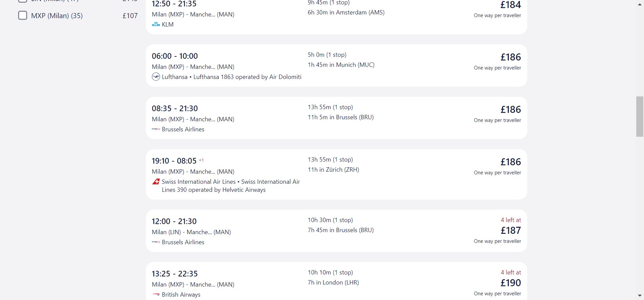Open the 06:00 - 10:00 Lufthansa flight card
The width and height of the screenshot is (644, 300).
pos(336,66)
